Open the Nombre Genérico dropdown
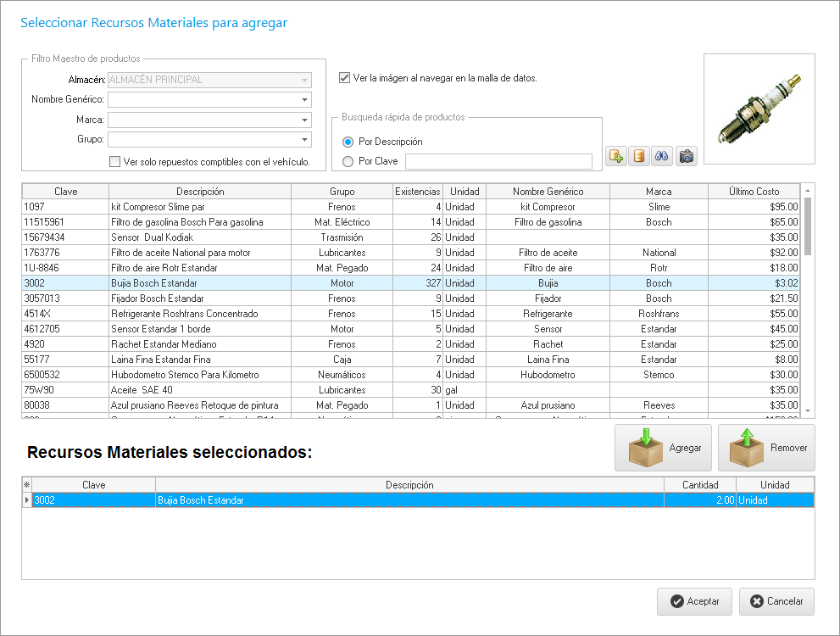Image resolution: width=840 pixels, height=636 pixels. click(x=304, y=100)
